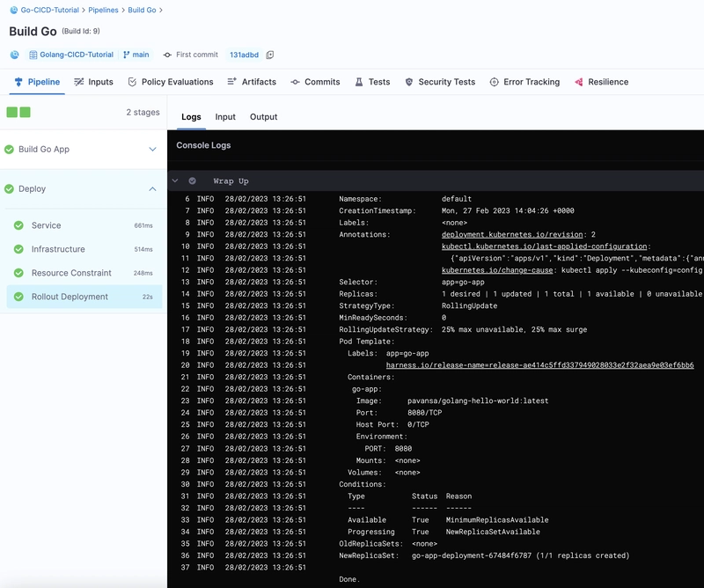Click the First commit icon

167,55
